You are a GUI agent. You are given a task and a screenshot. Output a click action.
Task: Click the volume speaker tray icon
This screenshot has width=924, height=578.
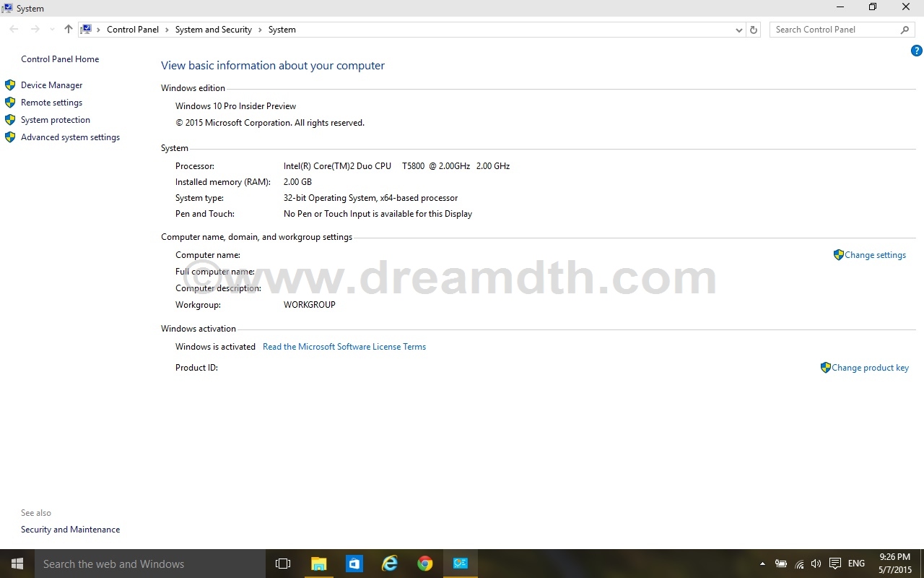pyautogui.click(x=816, y=564)
